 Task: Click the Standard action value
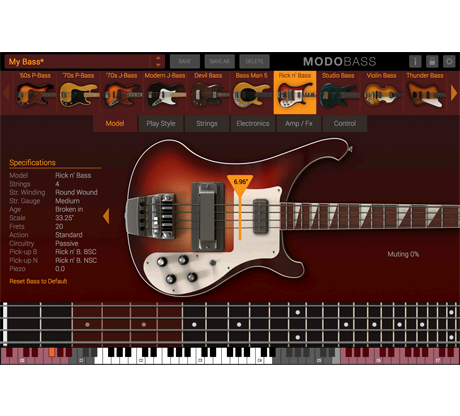pyautogui.click(x=69, y=235)
